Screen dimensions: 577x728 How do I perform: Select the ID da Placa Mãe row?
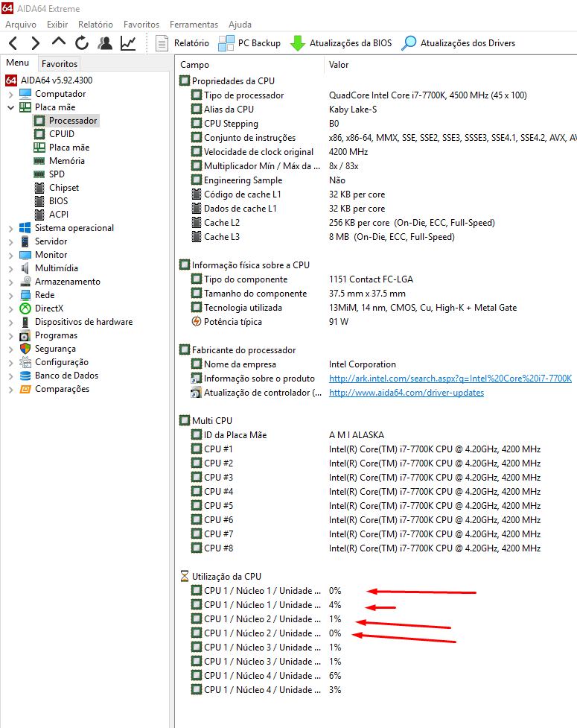click(x=376, y=435)
